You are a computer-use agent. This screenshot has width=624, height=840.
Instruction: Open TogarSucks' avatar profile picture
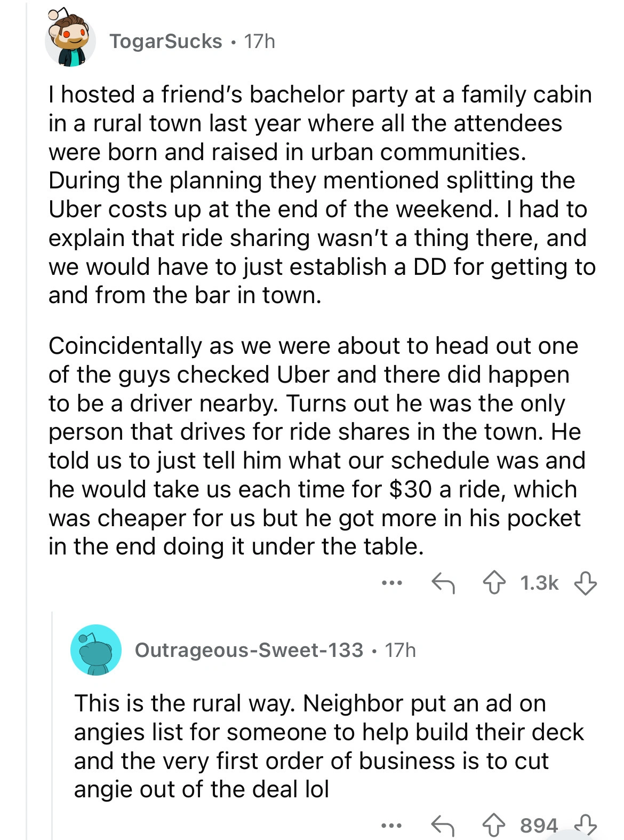click(x=70, y=41)
